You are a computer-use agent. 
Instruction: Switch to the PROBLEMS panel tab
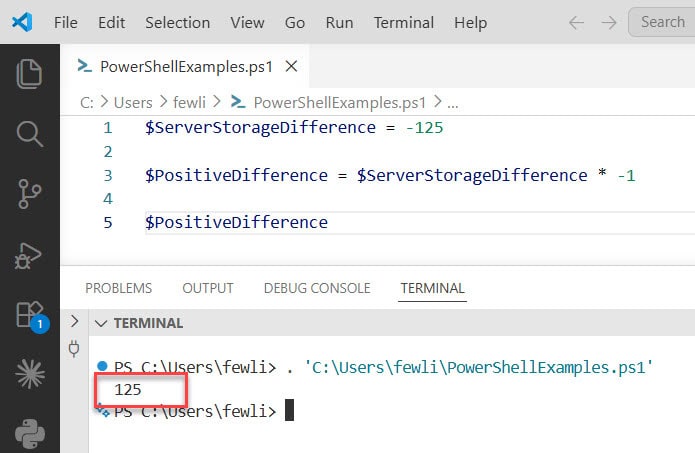point(118,288)
